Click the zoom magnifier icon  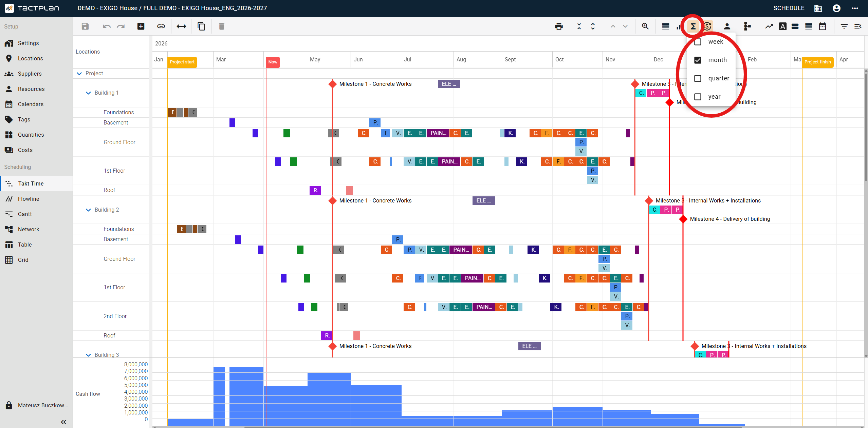coord(645,26)
